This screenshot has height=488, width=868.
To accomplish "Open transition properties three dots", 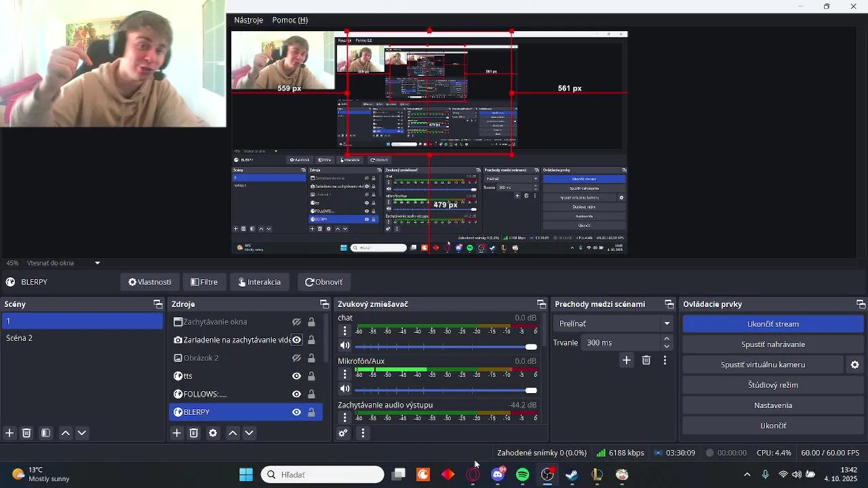I will (x=665, y=361).
